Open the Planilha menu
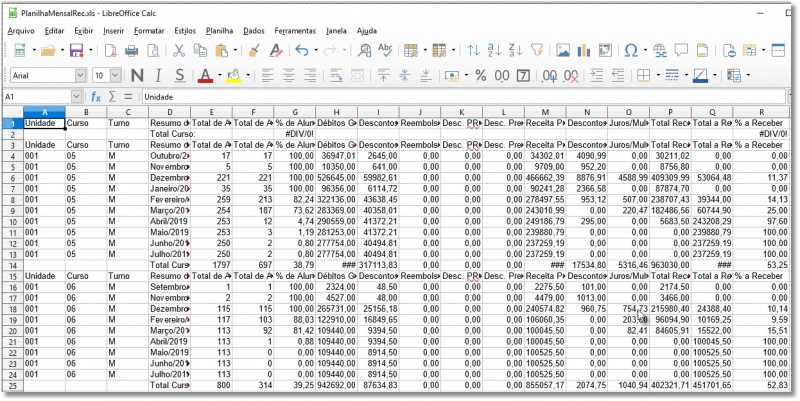800x401 pixels. click(219, 31)
